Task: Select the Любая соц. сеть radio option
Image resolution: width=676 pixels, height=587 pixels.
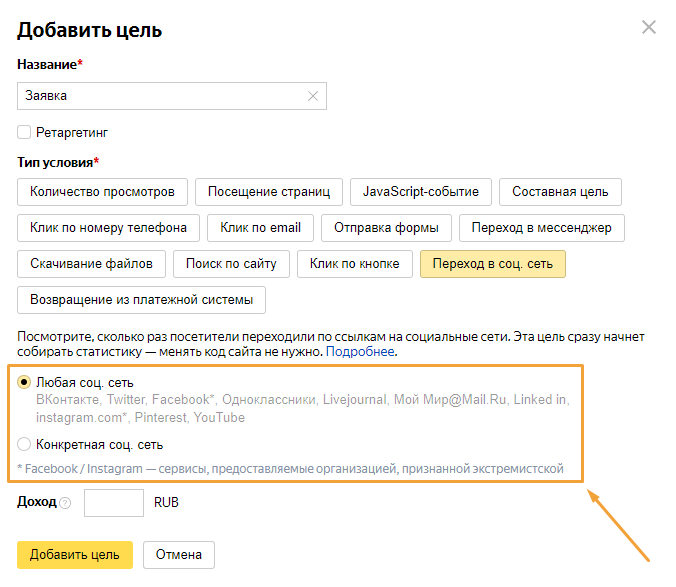Action: (x=24, y=382)
